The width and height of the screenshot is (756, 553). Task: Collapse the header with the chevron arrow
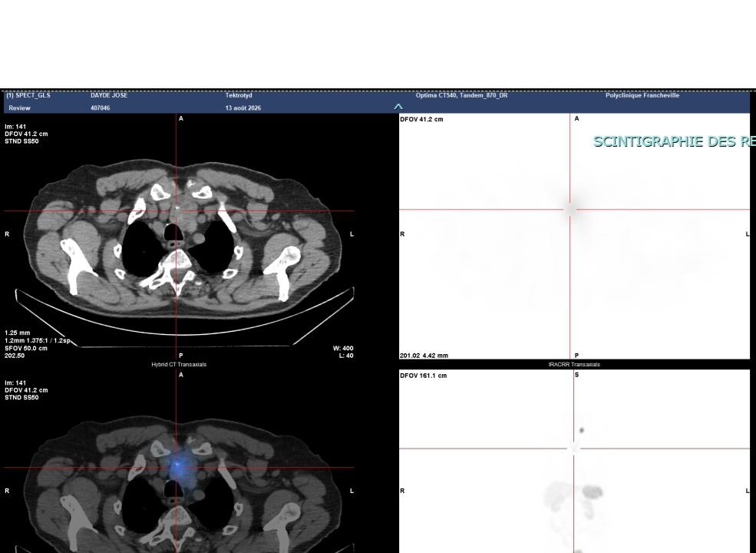pyautogui.click(x=398, y=107)
